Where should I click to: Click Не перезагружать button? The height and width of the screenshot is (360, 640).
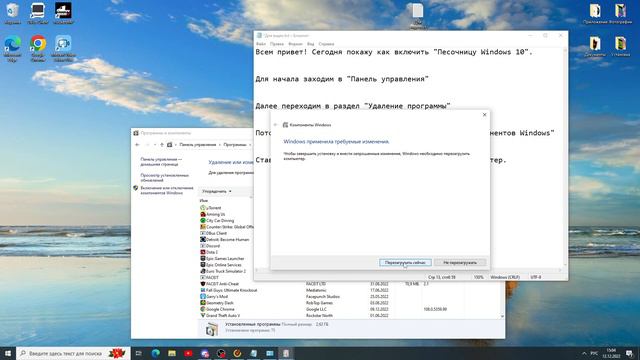tap(460, 262)
